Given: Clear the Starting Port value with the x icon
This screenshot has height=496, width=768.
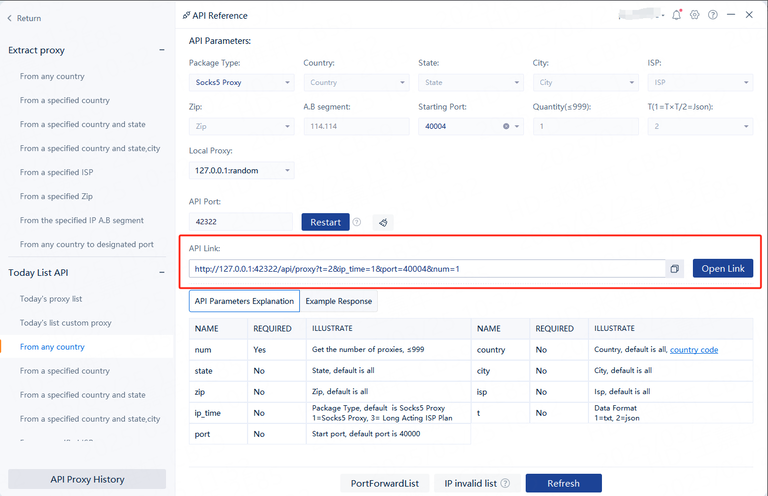Looking at the screenshot, I should [506, 127].
